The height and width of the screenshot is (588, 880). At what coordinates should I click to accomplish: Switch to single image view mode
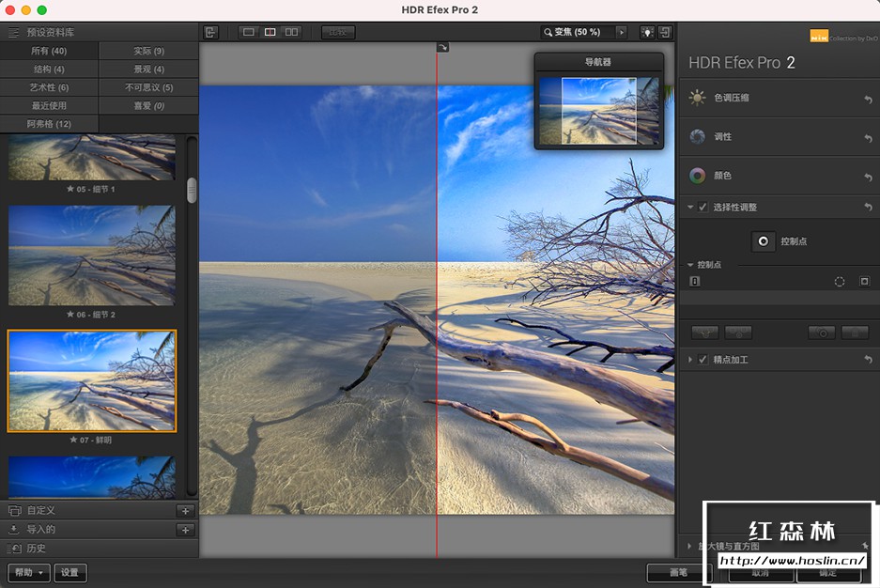click(x=248, y=32)
